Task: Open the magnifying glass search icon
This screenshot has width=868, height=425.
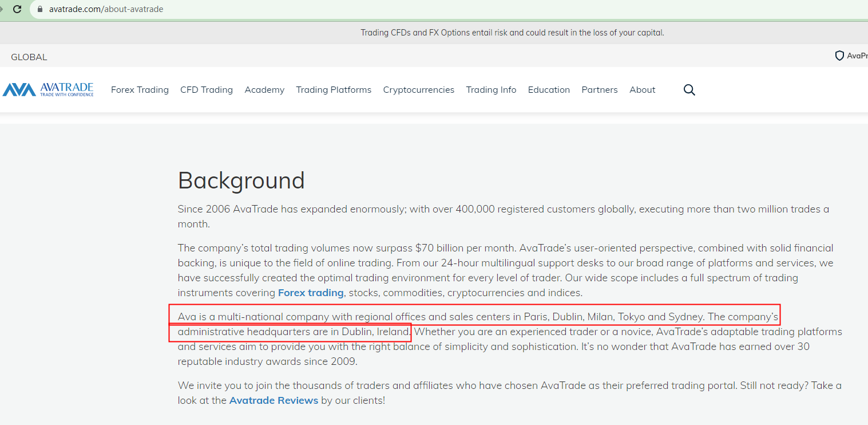Action: (689, 90)
